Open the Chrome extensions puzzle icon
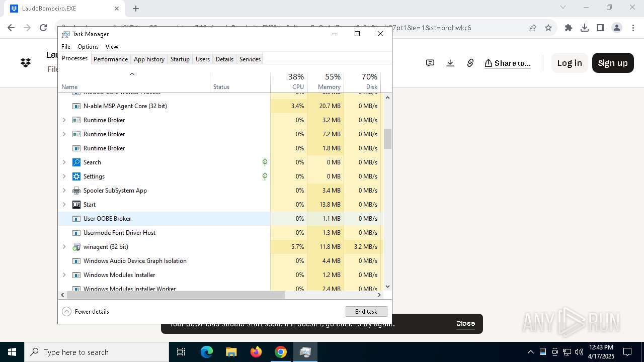This screenshot has width=644, height=362. tap(569, 28)
